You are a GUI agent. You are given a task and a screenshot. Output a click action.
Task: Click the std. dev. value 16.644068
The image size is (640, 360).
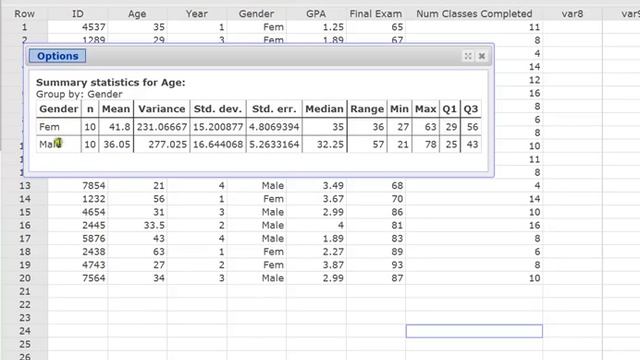coord(218,144)
